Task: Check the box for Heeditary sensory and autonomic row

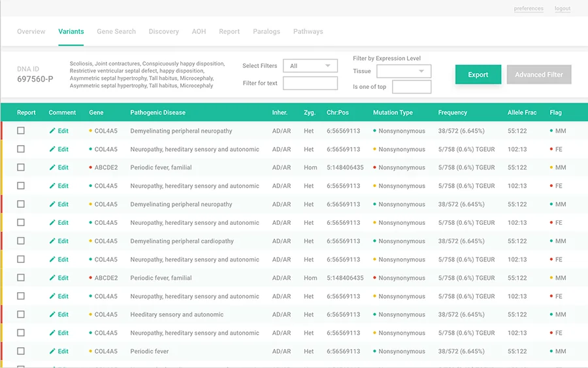Action: [x=21, y=314]
